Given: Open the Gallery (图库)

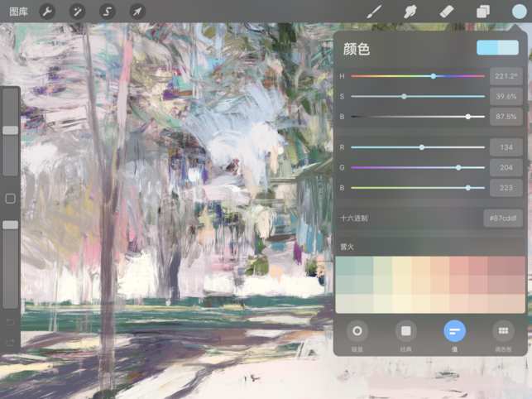Looking at the screenshot, I should tap(18, 12).
